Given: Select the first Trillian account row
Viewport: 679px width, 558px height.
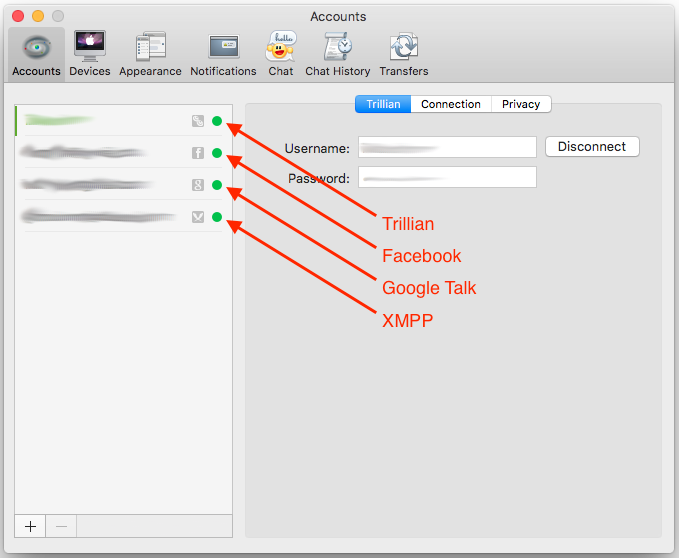Looking at the screenshot, I should 123,120.
